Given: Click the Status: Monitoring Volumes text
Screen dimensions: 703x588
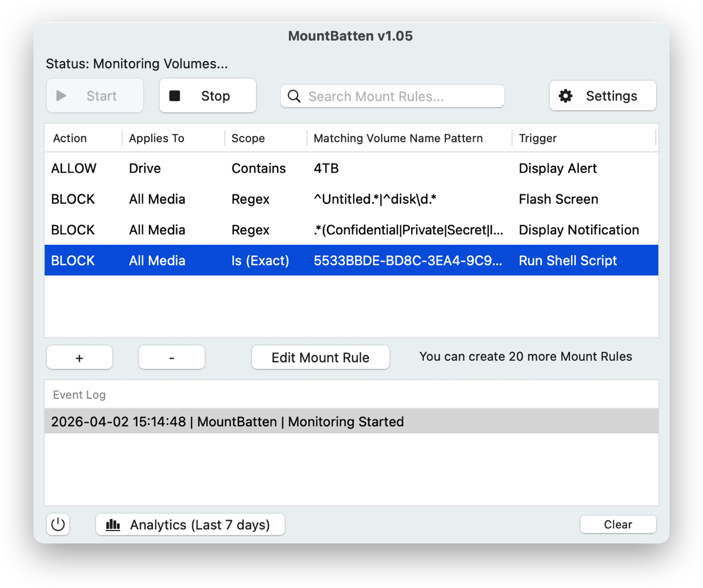Looking at the screenshot, I should click(x=136, y=63).
